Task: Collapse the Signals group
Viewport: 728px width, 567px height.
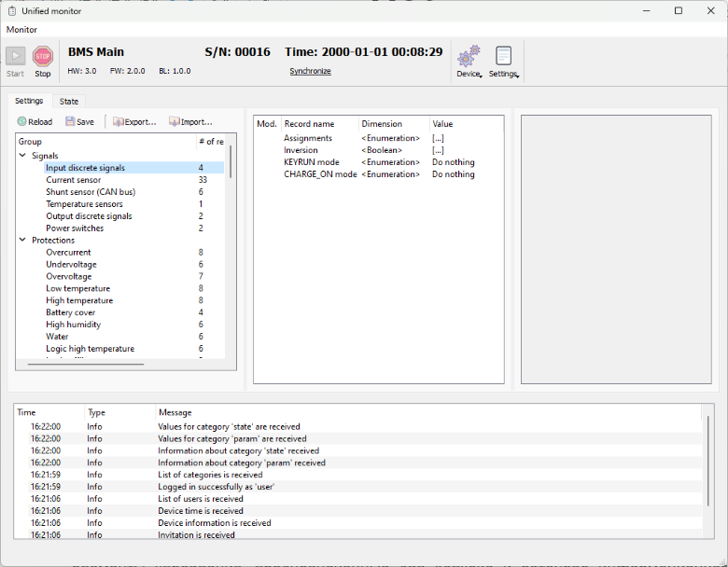Action: (x=22, y=156)
